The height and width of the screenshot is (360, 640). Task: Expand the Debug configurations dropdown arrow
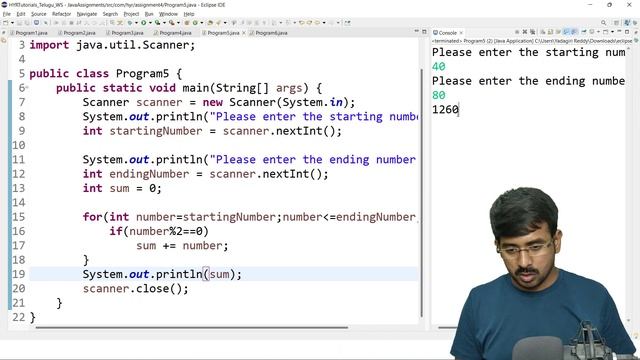pos(136,23)
